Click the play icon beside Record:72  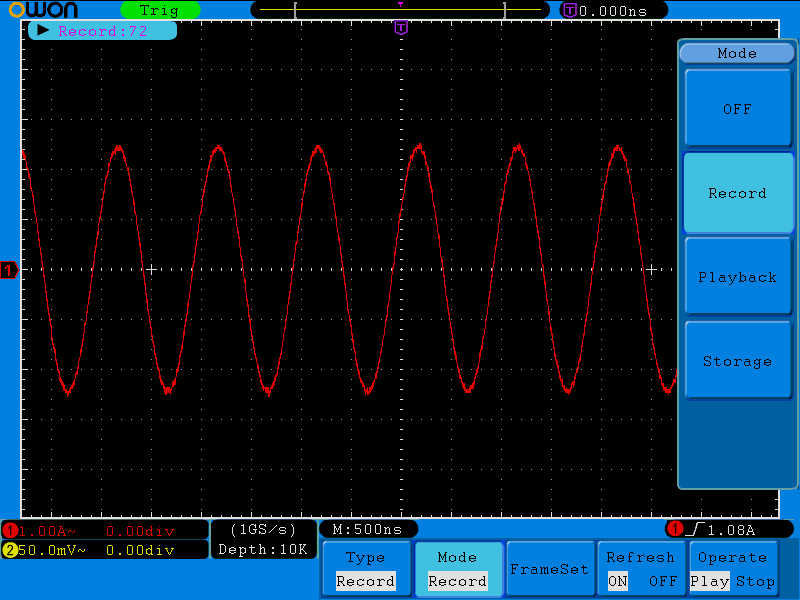43,30
